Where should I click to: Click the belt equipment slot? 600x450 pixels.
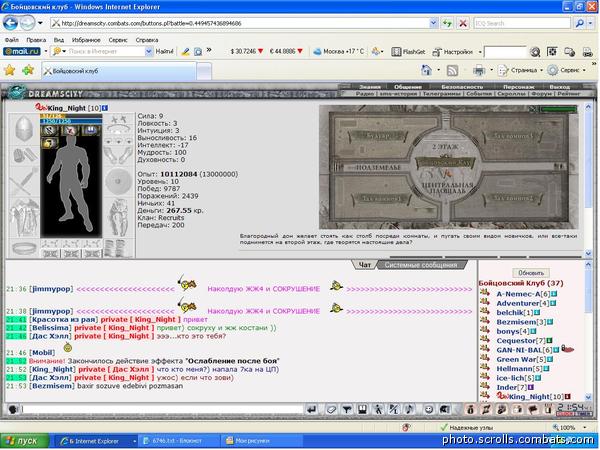click(x=24, y=249)
